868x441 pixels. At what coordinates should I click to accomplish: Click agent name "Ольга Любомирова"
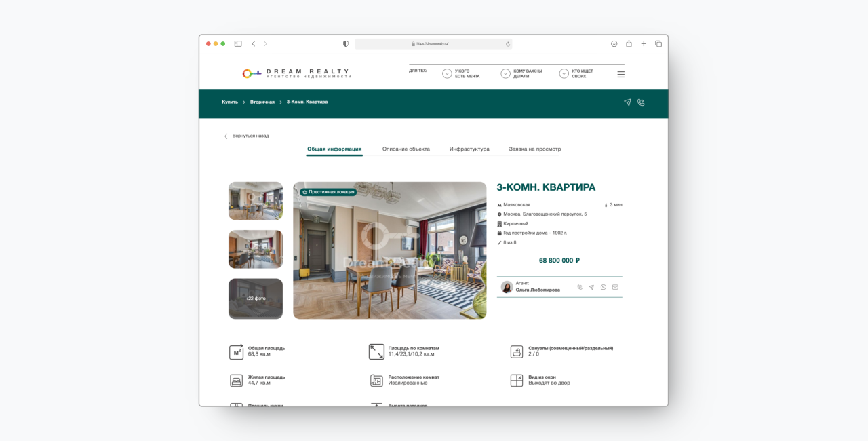(538, 290)
